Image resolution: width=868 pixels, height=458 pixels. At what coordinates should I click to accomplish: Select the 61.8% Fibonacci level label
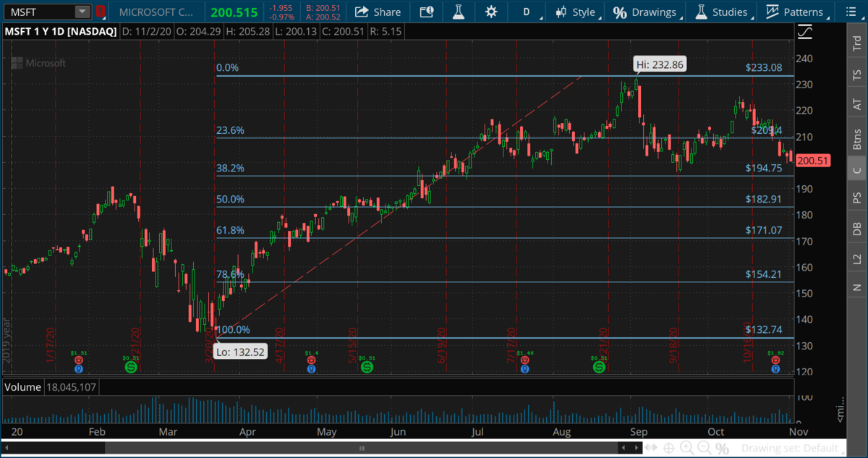231,231
